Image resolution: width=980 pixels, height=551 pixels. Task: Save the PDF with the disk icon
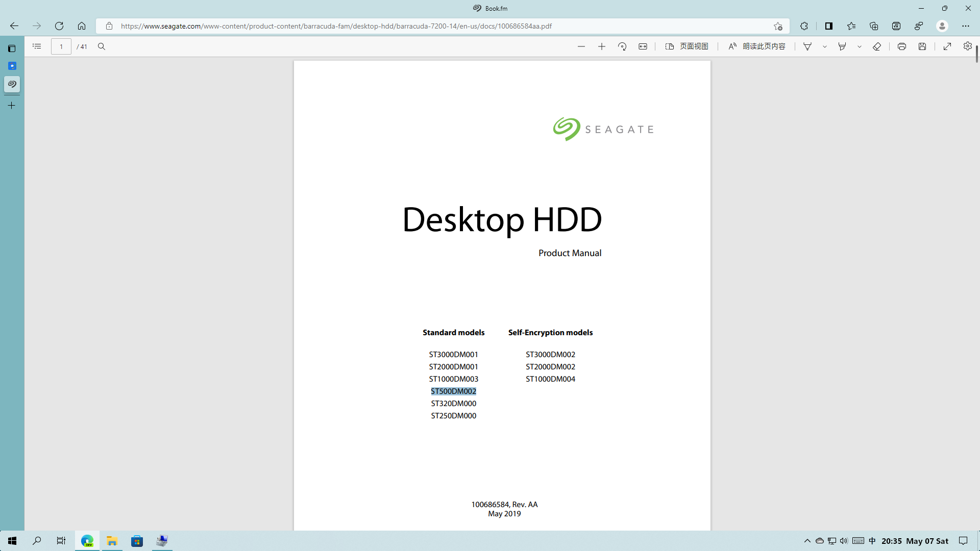point(922,46)
